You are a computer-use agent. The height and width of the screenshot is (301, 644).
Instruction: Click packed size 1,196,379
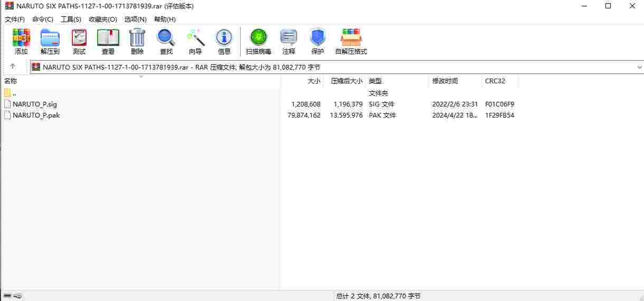pos(348,104)
